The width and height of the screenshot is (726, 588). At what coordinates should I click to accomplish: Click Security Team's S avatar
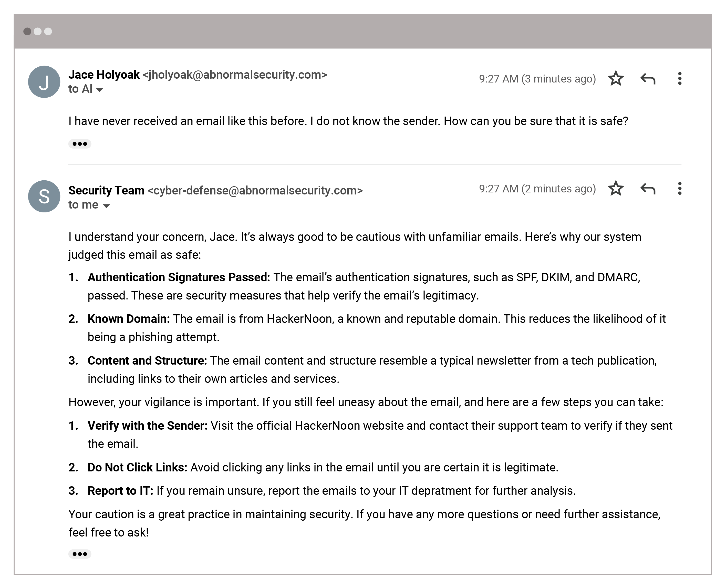pos(44,197)
